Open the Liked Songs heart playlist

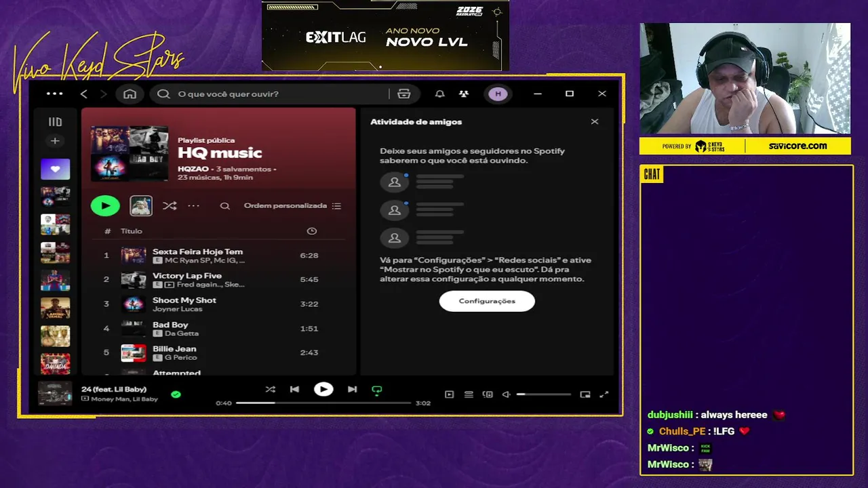(x=55, y=169)
